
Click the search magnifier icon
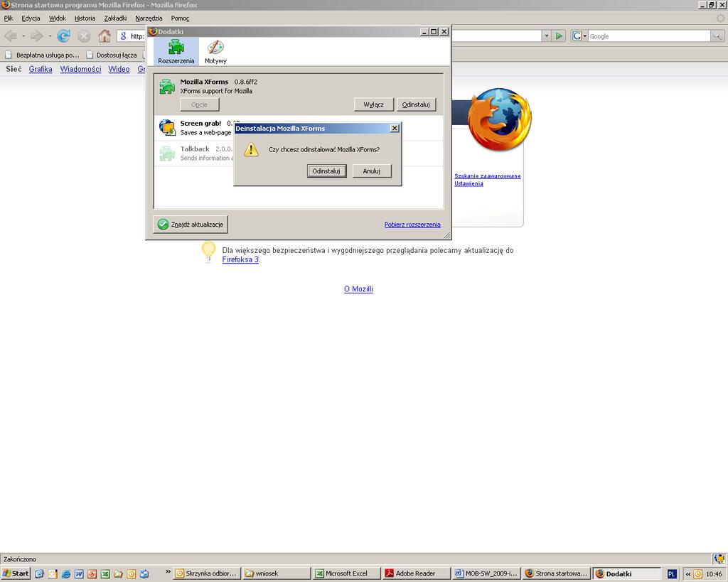(717, 36)
